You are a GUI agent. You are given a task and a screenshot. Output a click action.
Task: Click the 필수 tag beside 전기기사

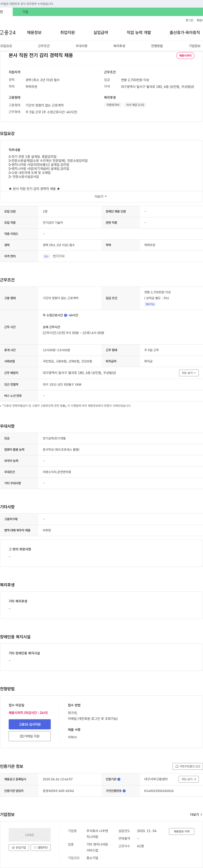click(47, 257)
